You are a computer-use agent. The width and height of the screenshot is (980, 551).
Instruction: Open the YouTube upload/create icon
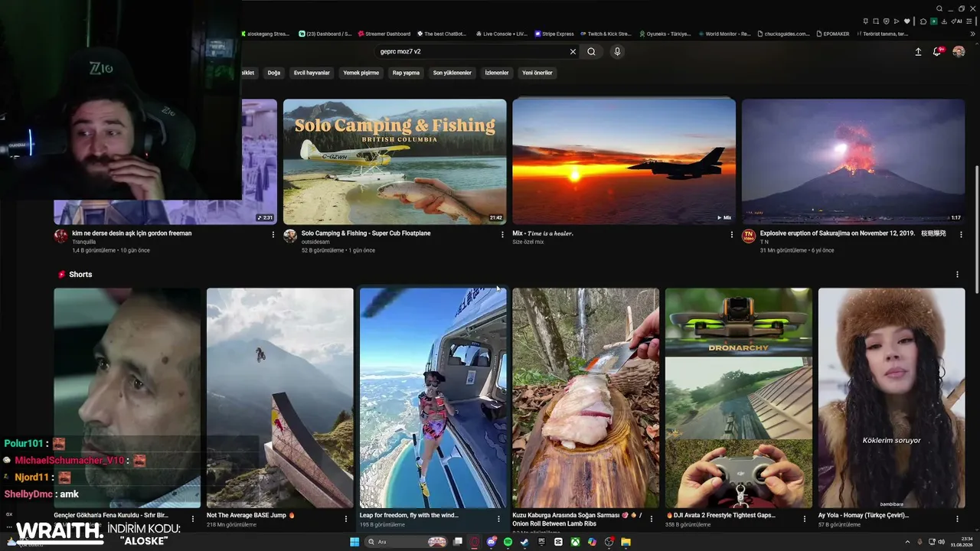pos(918,51)
